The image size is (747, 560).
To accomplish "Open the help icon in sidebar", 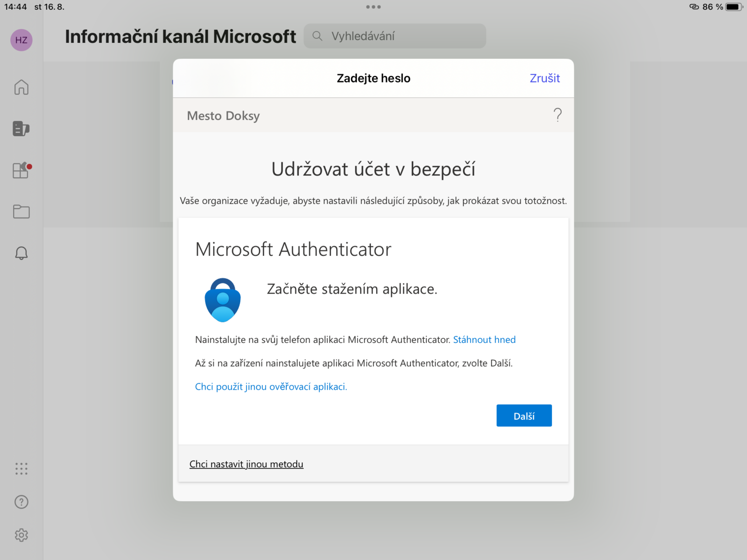I will pyautogui.click(x=21, y=502).
